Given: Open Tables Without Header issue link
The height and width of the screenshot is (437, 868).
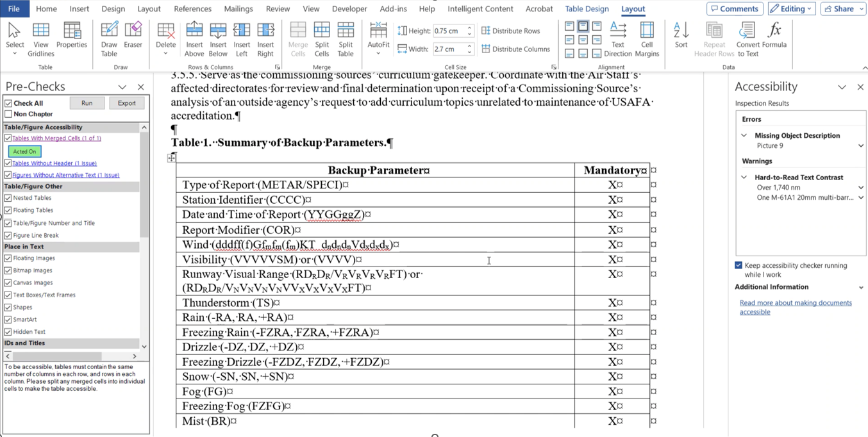Looking at the screenshot, I should (x=54, y=163).
